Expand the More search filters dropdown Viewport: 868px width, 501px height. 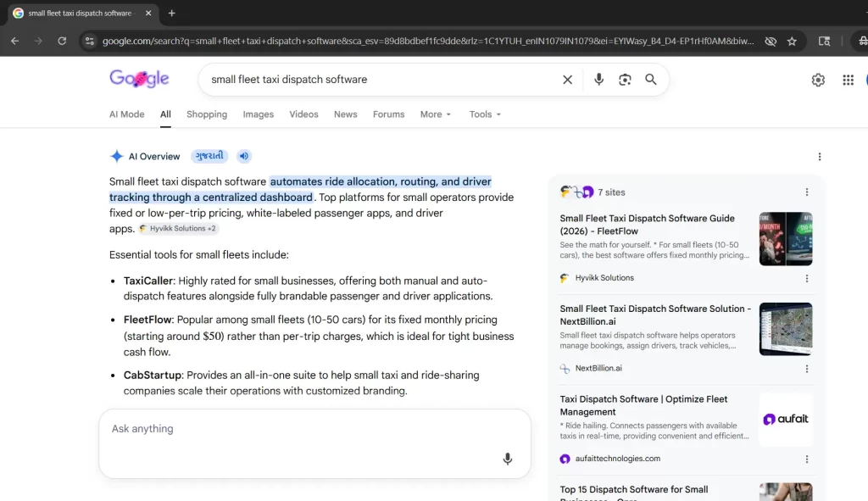[435, 114]
